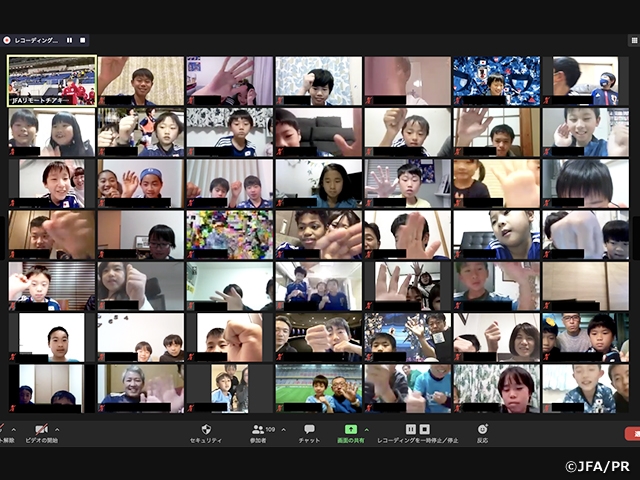
Task: Stop recording from the bottom toolbar
Action: tap(426, 429)
